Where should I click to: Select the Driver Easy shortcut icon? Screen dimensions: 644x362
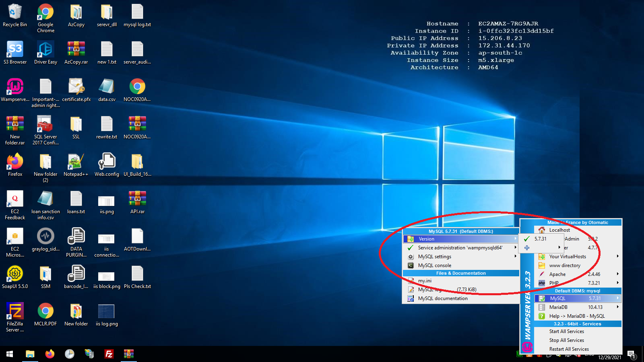coord(45,53)
